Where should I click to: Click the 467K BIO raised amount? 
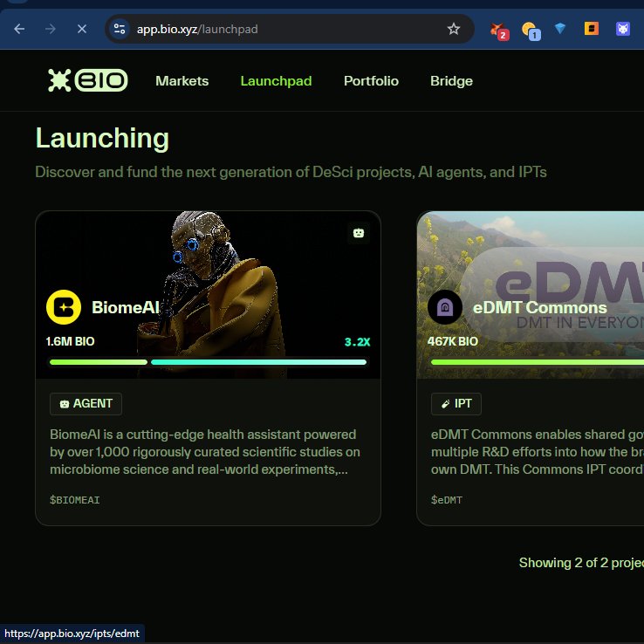[453, 341]
